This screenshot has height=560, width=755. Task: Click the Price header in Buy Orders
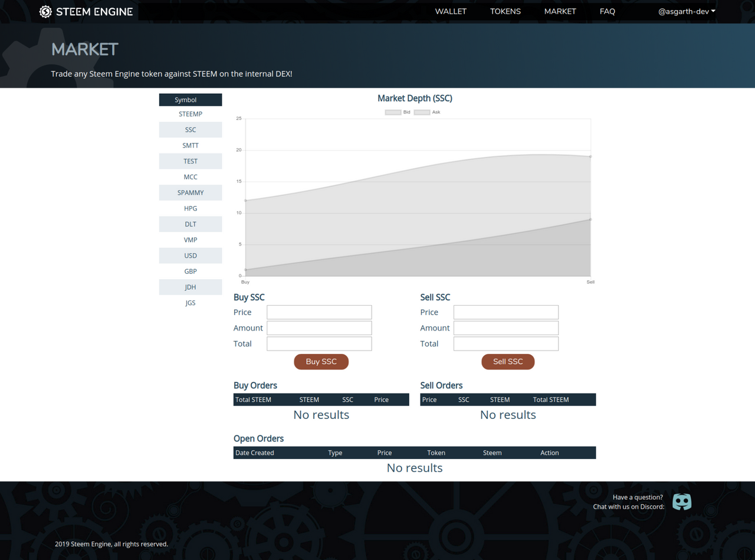[x=382, y=399]
